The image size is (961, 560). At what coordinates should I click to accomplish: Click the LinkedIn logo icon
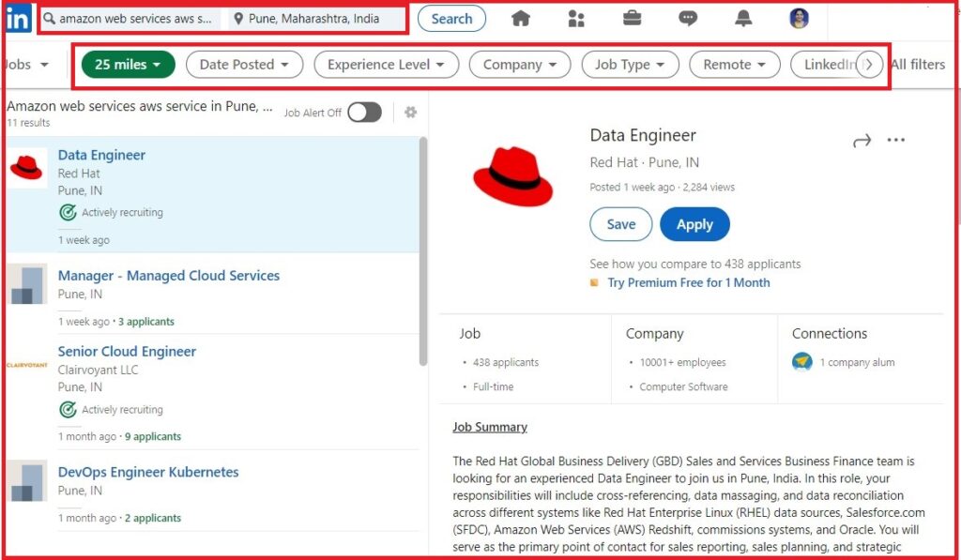pyautogui.click(x=18, y=19)
